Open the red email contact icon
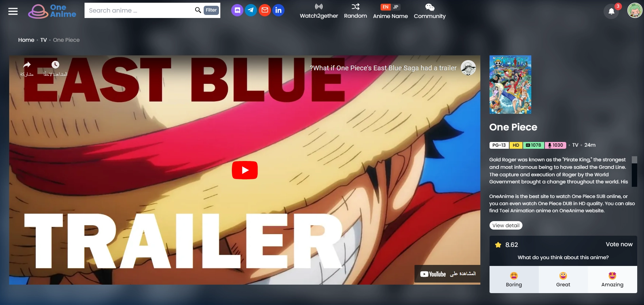Viewport: 644px width, 305px height. click(x=265, y=10)
